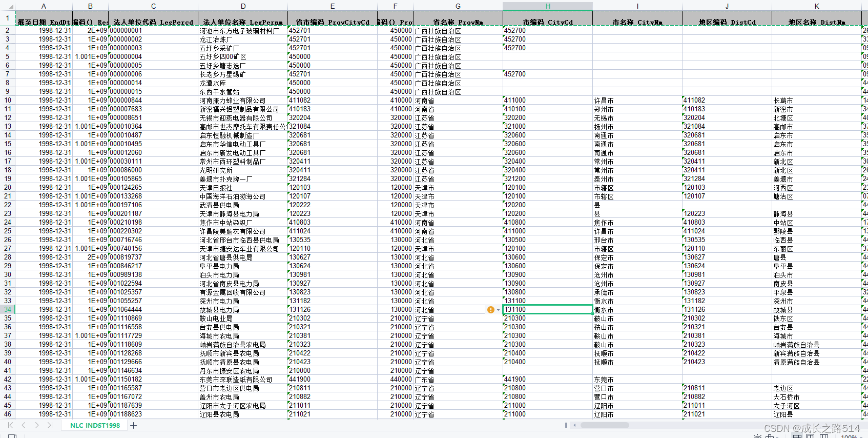Screen dimensions: 868x438
Task: Select column B header
Action: point(90,6)
